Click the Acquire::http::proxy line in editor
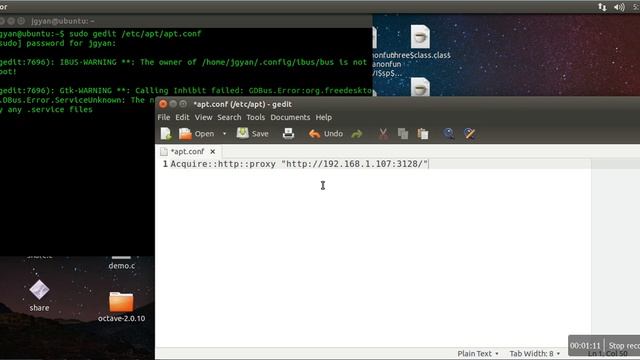This screenshot has width=640, height=360. [299, 164]
